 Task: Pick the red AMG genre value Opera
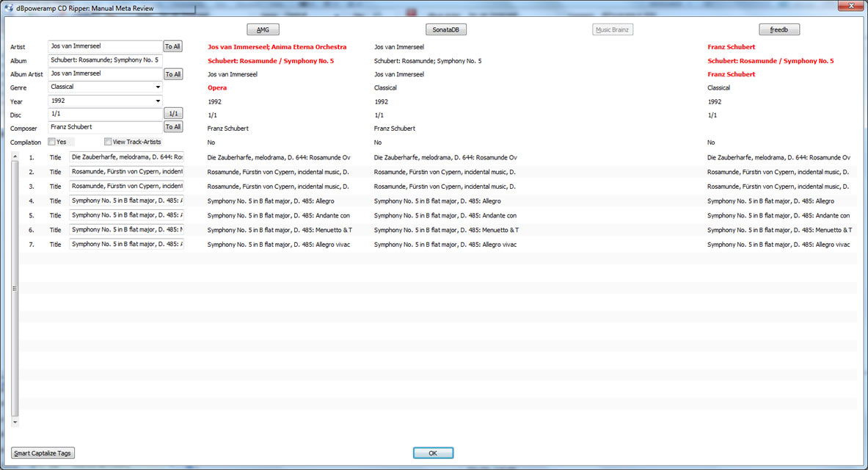click(x=217, y=87)
